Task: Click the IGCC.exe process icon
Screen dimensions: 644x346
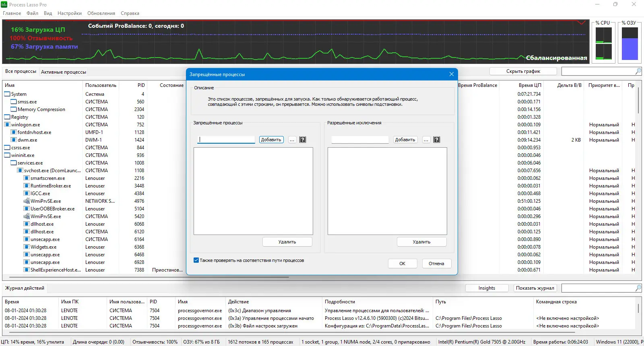Action: click(27, 194)
